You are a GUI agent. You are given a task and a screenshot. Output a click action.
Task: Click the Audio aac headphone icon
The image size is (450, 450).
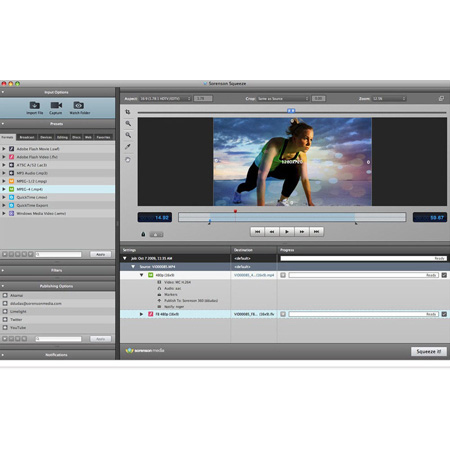(159, 288)
